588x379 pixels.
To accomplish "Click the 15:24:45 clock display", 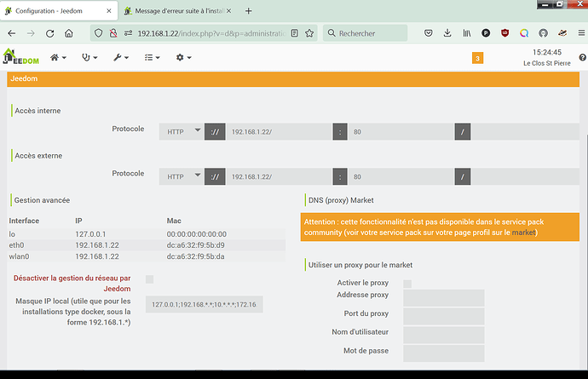I will [x=547, y=52].
